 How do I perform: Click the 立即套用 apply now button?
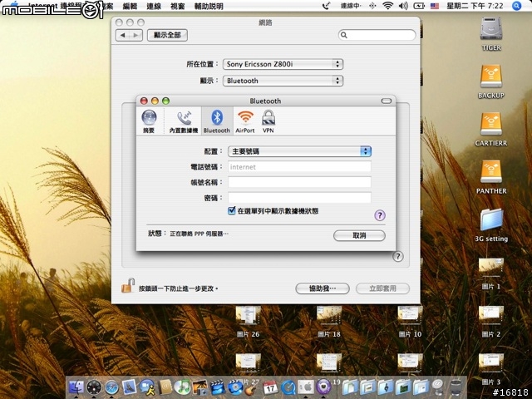click(382, 288)
